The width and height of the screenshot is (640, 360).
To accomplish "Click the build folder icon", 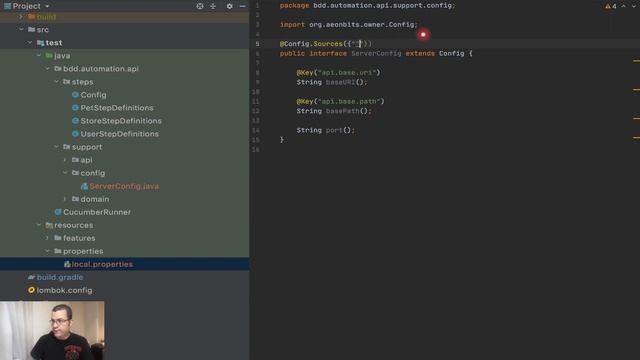I will 31,17.
